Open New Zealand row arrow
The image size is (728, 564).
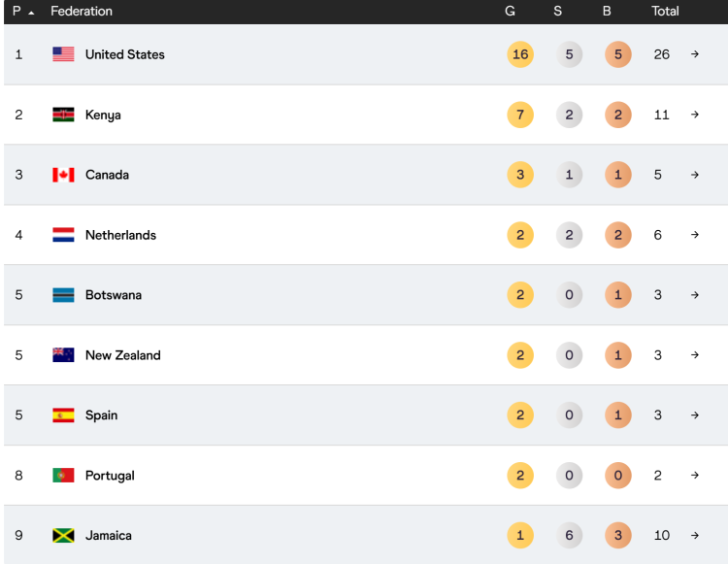[695, 355]
